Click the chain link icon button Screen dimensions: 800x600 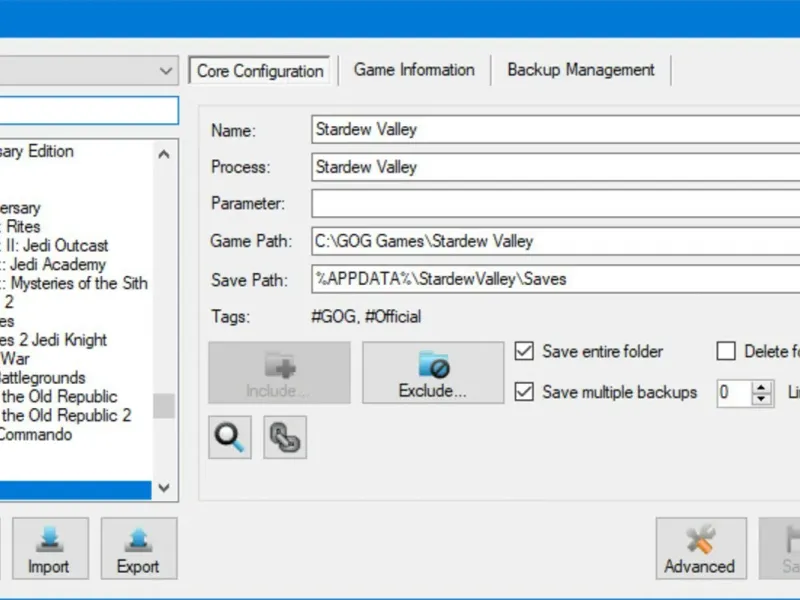click(x=285, y=437)
